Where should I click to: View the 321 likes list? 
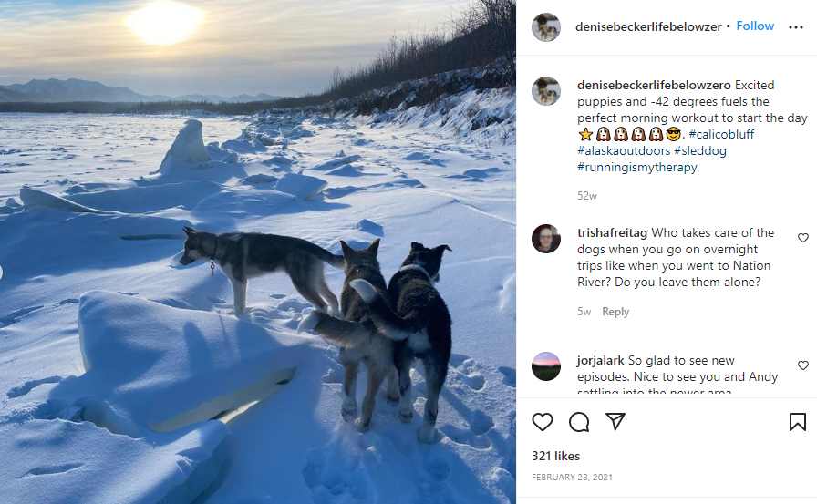(x=555, y=456)
